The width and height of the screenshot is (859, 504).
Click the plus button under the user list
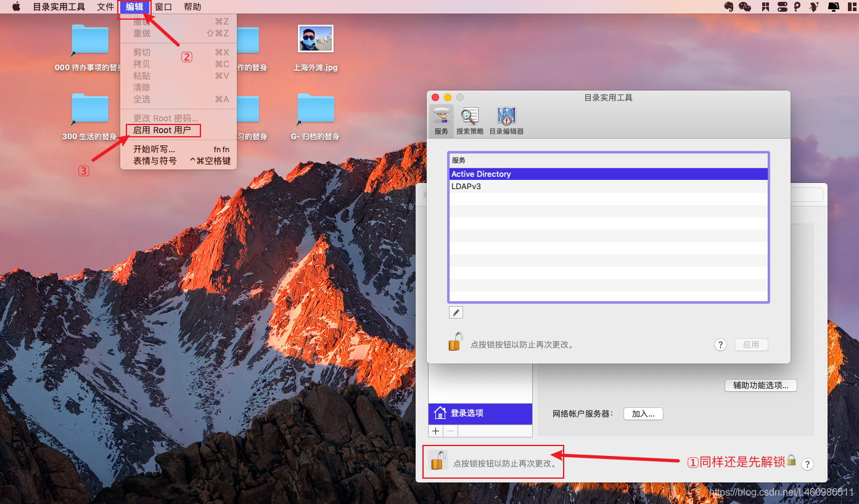(x=436, y=431)
